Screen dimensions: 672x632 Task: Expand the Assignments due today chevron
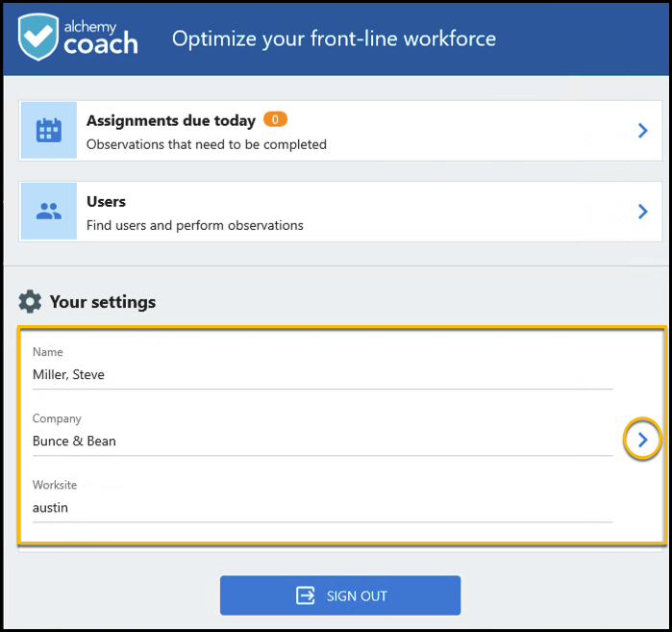point(643,131)
